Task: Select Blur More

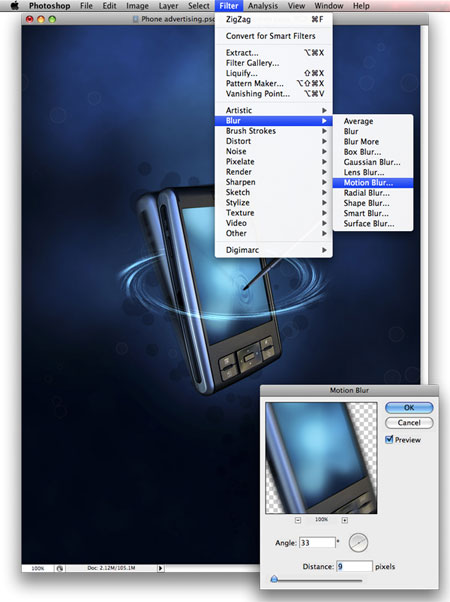Action: point(373,142)
